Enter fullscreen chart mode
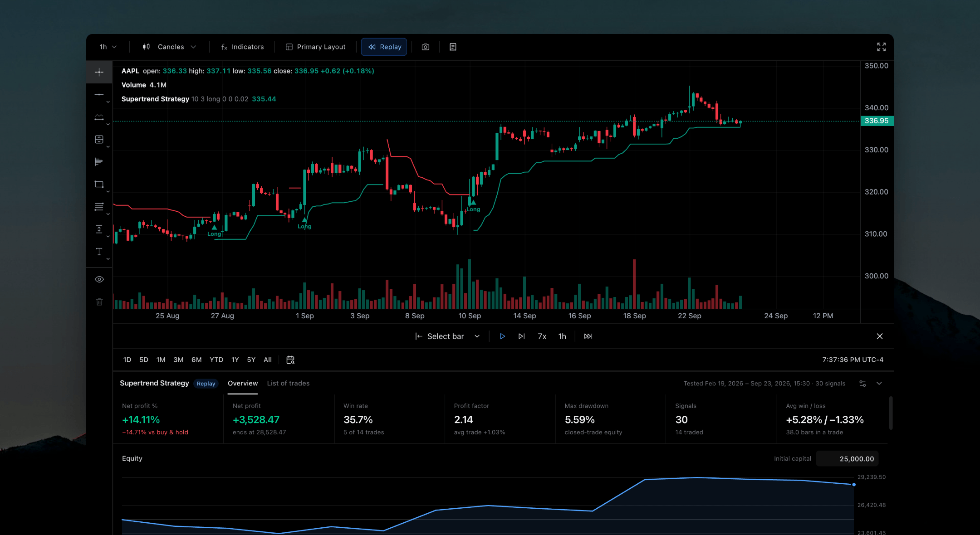980x535 pixels. pos(881,47)
